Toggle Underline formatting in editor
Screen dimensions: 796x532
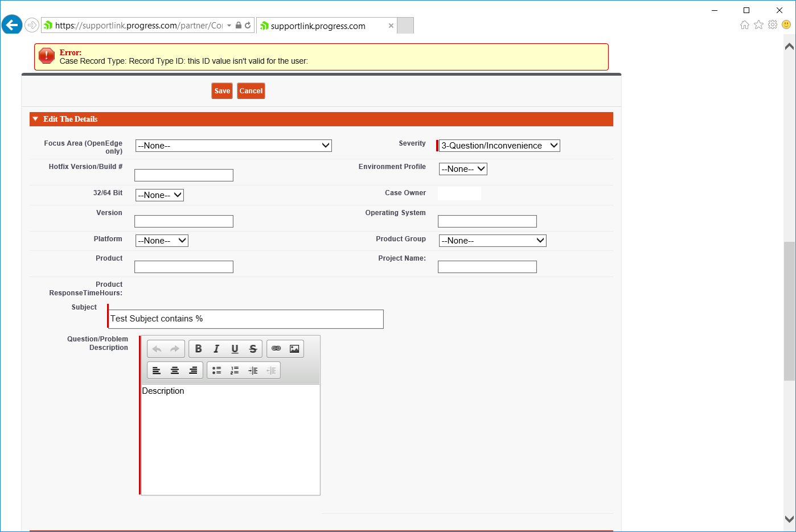[x=235, y=349]
